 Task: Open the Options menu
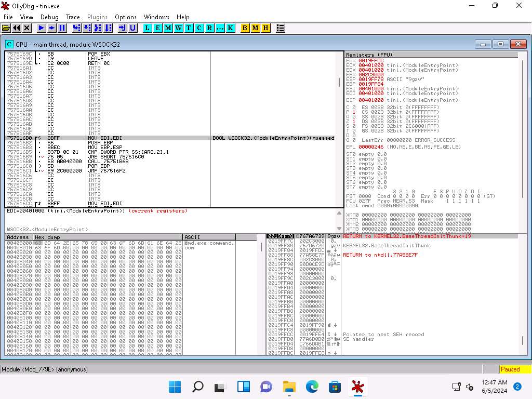pos(126,17)
